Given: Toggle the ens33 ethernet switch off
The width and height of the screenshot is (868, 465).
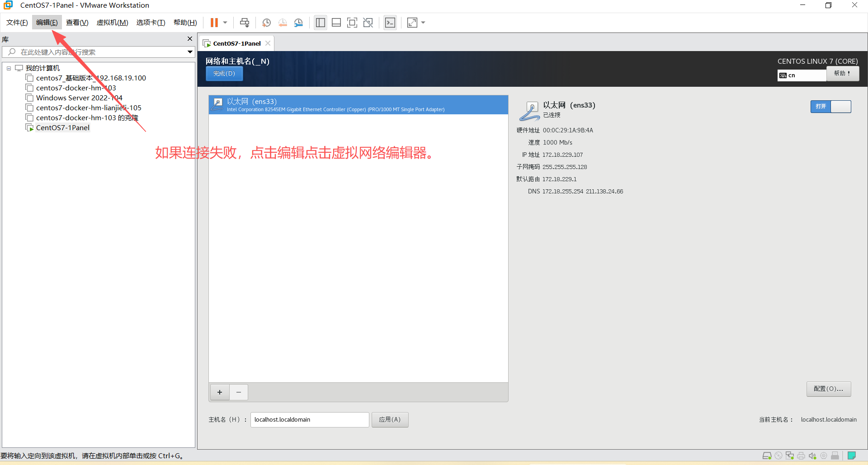Looking at the screenshot, I should (830, 106).
